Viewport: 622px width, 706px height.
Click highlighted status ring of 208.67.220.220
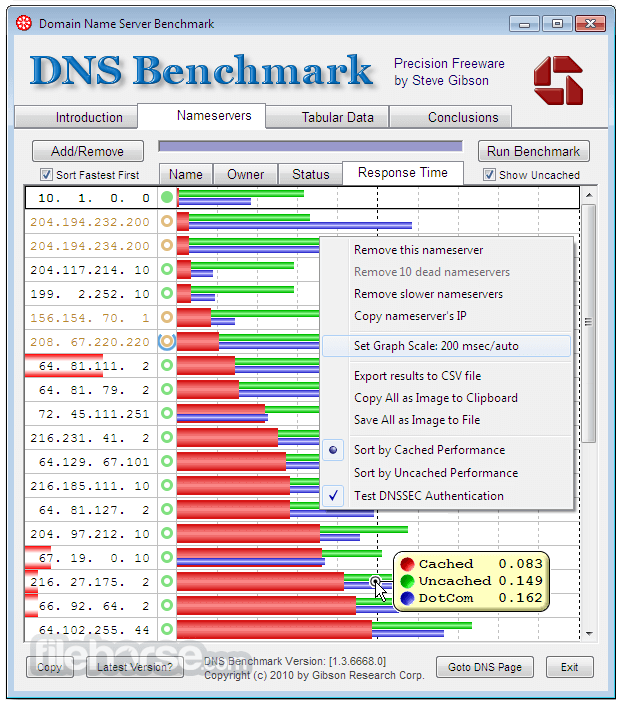pyautogui.click(x=167, y=342)
